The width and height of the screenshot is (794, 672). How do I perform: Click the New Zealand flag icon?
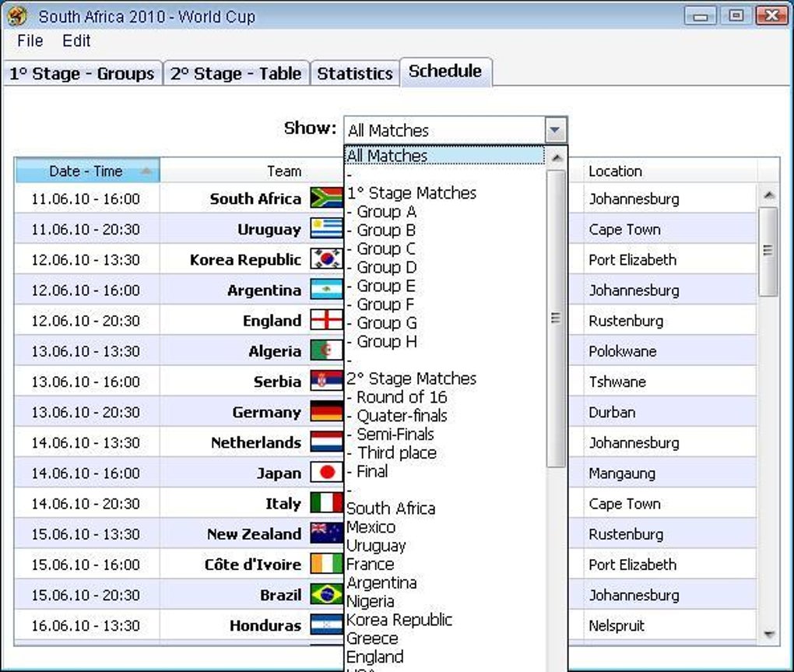pos(327,533)
